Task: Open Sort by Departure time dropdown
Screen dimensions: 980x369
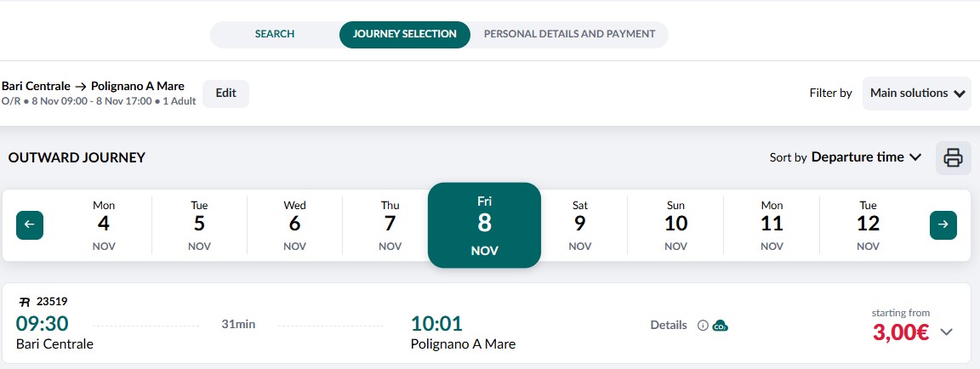Action: [866, 157]
